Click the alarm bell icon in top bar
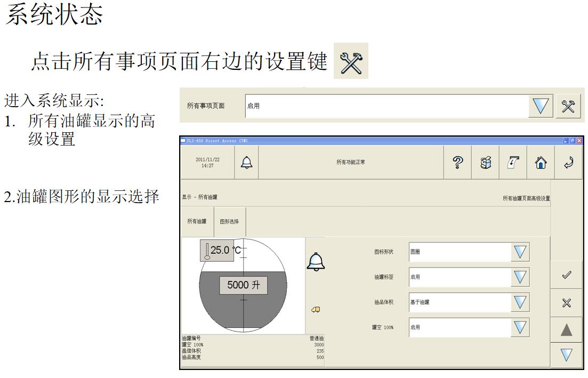 (x=246, y=163)
